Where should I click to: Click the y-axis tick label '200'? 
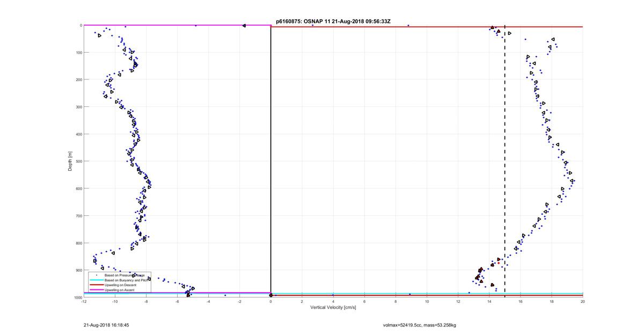[78, 79]
